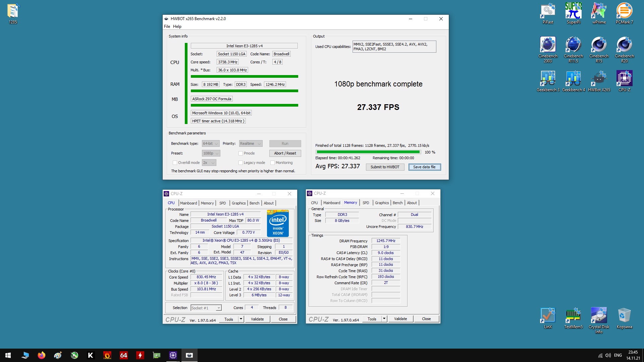Toggle the Legacy mode checkbox

[x=240, y=163]
